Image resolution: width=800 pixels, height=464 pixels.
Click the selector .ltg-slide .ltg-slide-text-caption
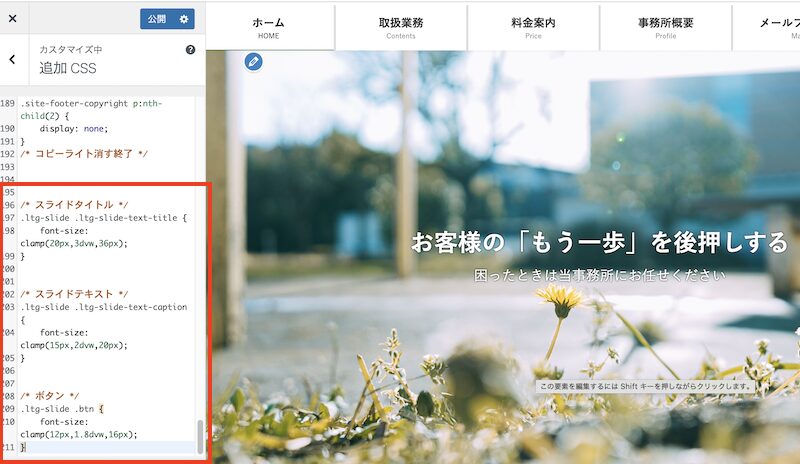(104, 307)
